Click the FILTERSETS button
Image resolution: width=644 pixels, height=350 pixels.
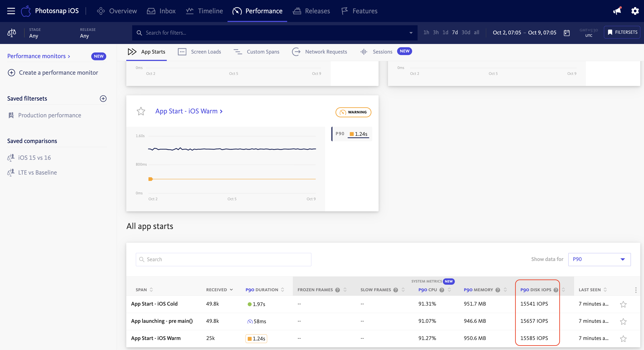[622, 32]
